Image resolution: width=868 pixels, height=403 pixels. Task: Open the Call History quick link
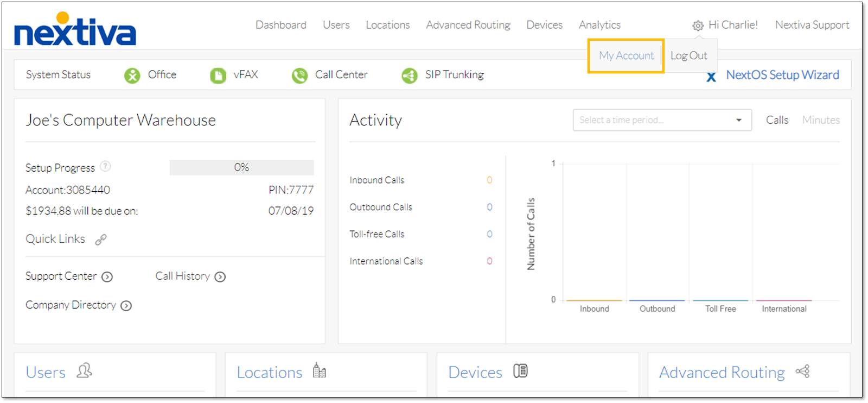(183, 276)
